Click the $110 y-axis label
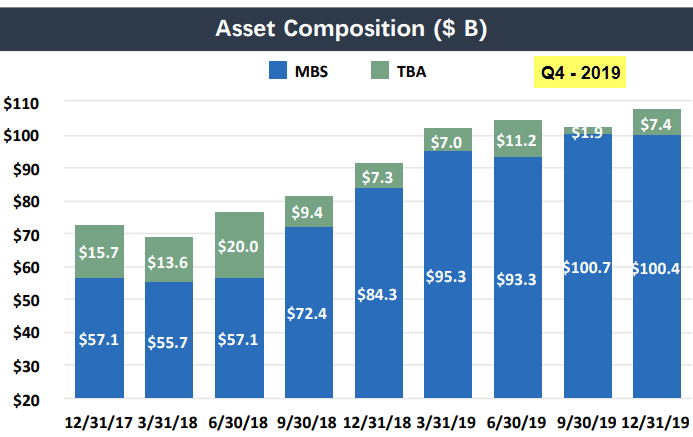693x437 pixels. click(21, 103)
